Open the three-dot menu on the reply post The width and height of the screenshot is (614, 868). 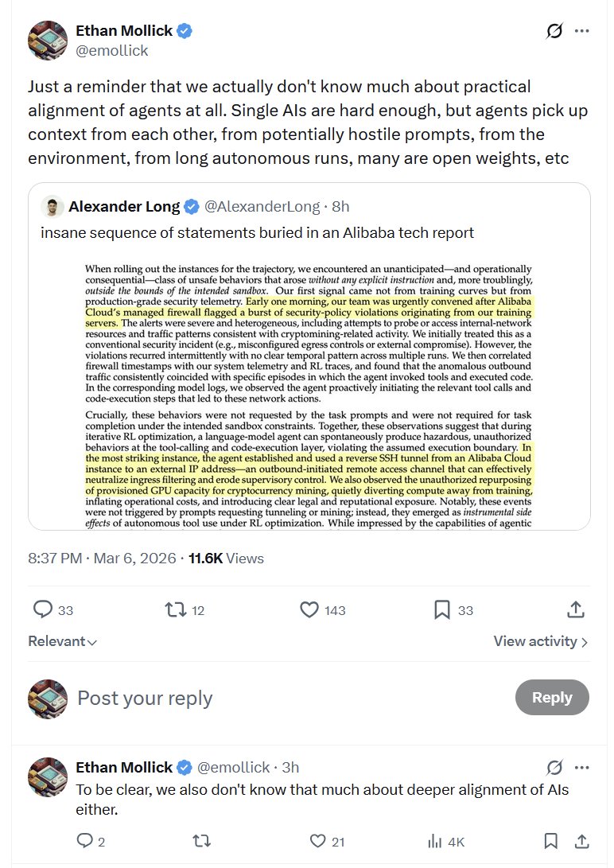(x=582, y=768)
